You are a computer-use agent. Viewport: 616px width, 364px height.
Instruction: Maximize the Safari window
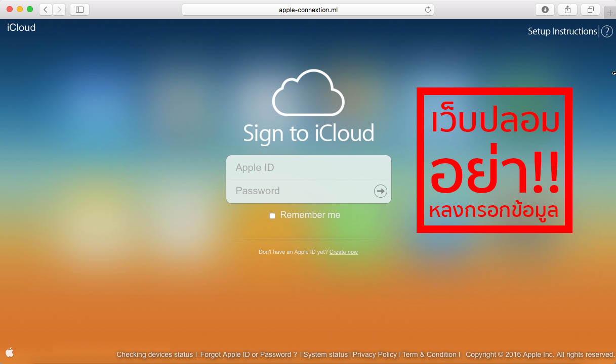click(30, 9)
